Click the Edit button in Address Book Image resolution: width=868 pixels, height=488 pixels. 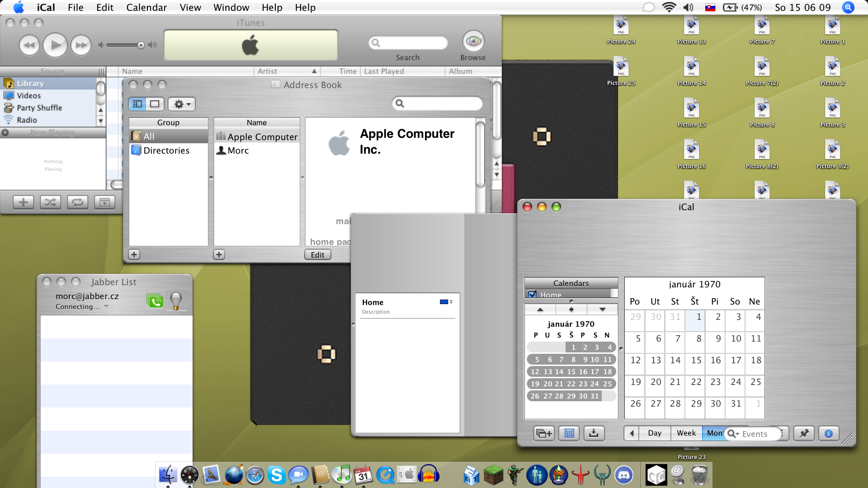(318, 254)
